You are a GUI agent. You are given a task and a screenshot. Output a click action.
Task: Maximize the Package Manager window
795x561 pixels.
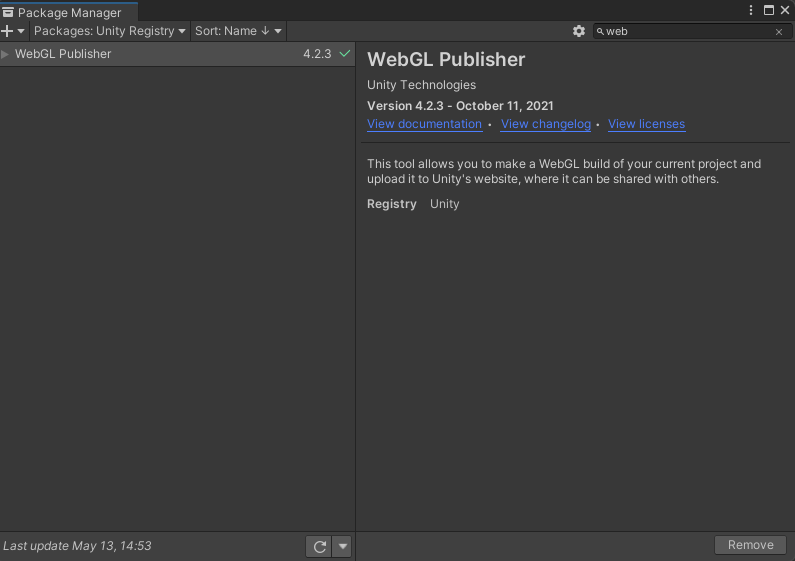point(769,10)
